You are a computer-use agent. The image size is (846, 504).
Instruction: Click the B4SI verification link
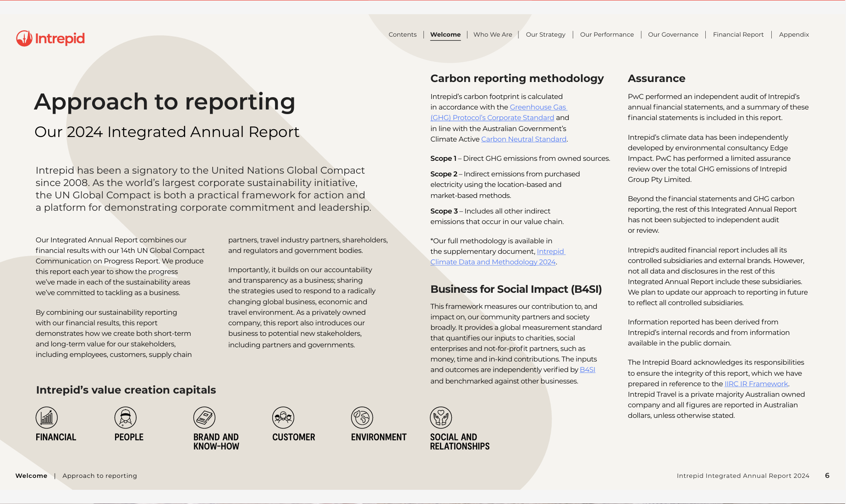click(x=587, y=370)
